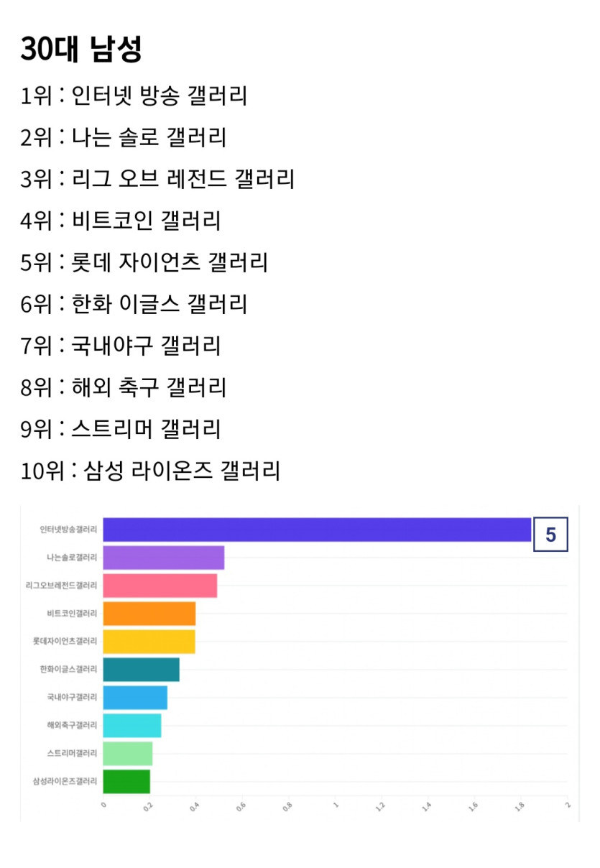Open the 2위 나는 솔로 갤러리 list entry
This screenshot has height=868, width=600.
pos(124,137)
